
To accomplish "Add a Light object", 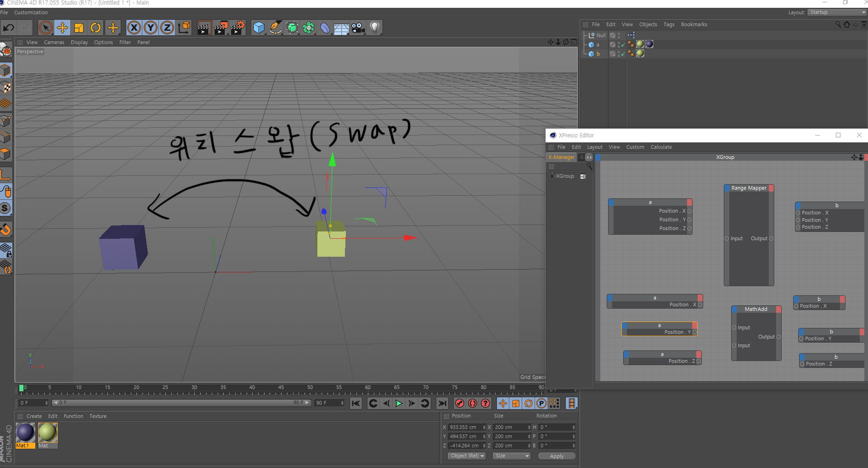I will click(375, 28).
